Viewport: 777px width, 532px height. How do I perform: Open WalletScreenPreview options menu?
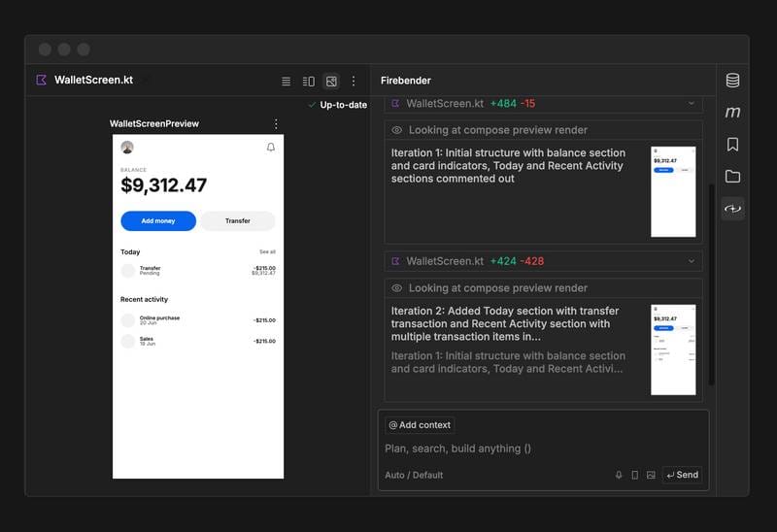[x=276, y=124]
